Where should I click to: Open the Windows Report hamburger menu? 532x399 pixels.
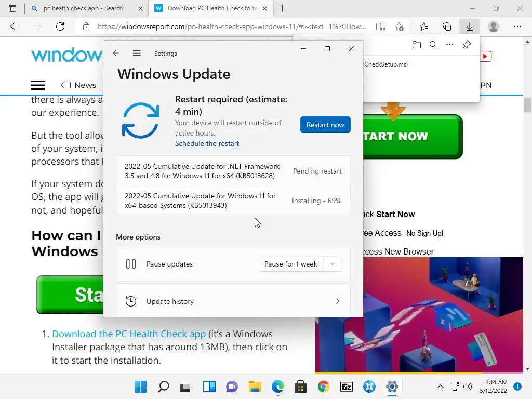[x=38, y=85]
